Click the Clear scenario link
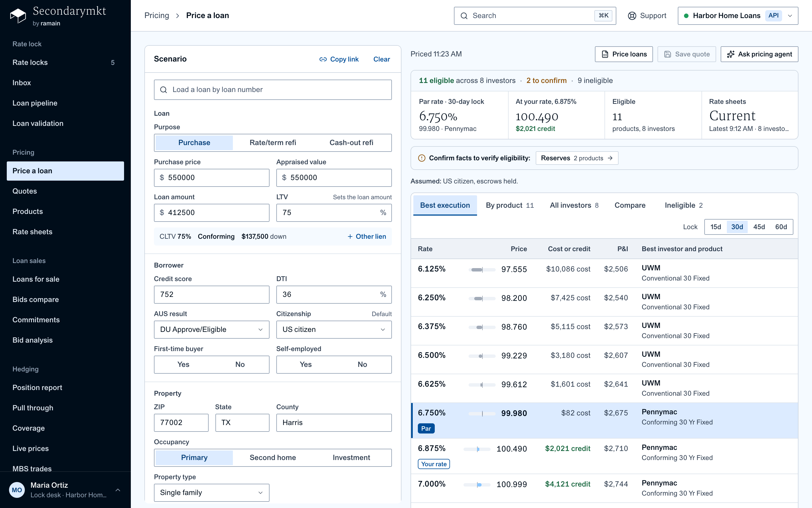 [381, 59]
